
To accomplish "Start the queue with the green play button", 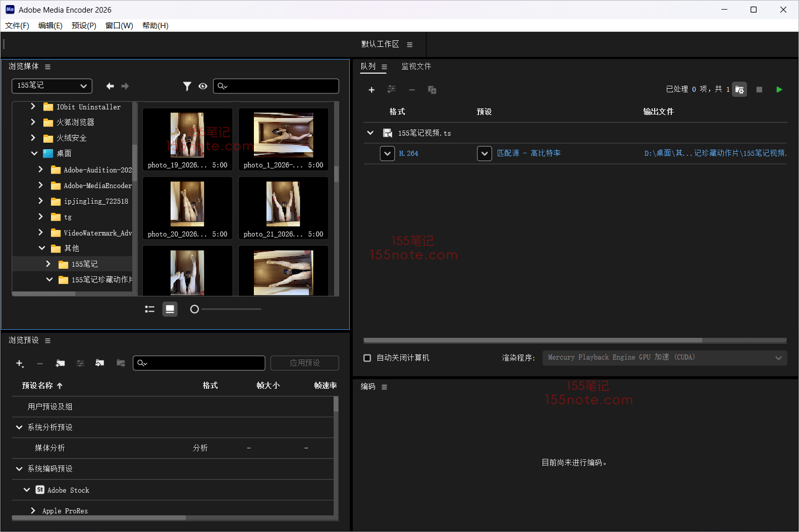I will pyautogui.click(x=779, y=90).
